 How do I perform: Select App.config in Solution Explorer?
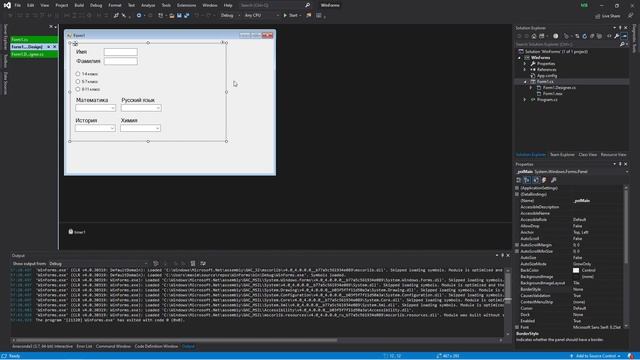547,76
